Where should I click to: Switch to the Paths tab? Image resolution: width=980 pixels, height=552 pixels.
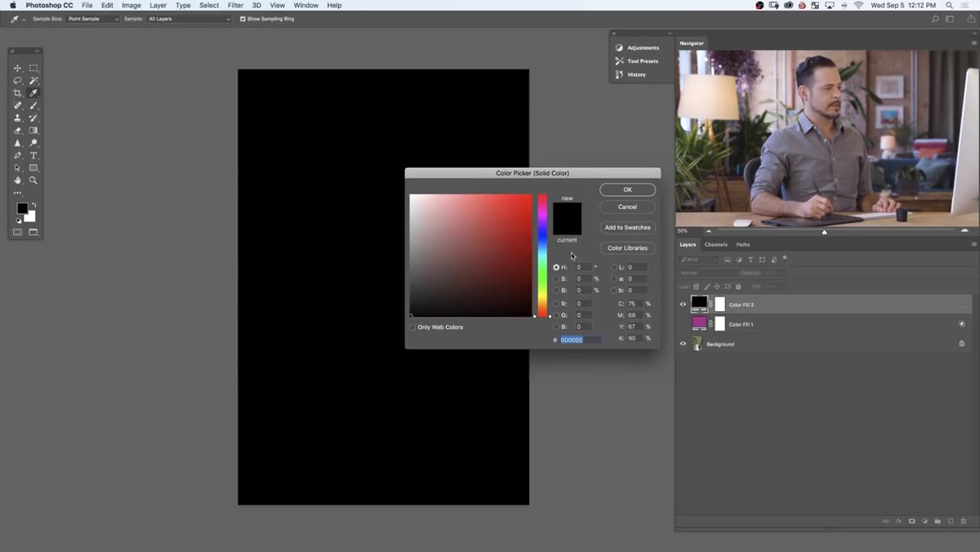coord(742,244)
